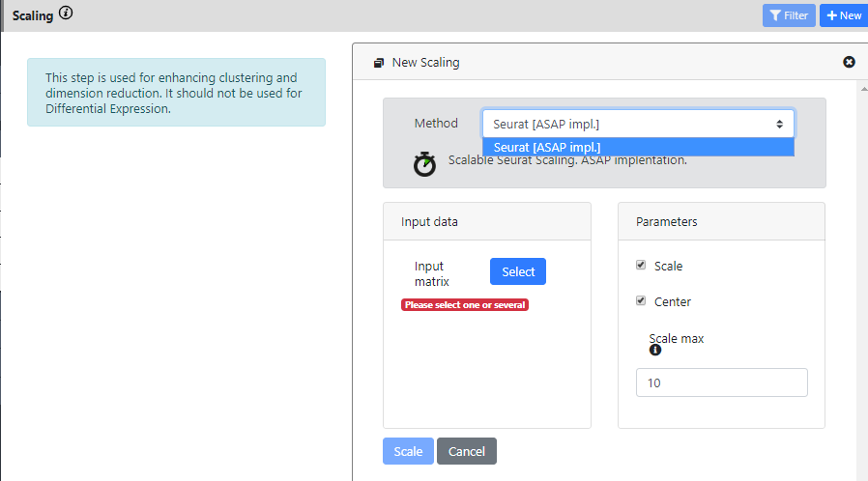Select an input matrix
868x481 pixels.
pos(517,271)
